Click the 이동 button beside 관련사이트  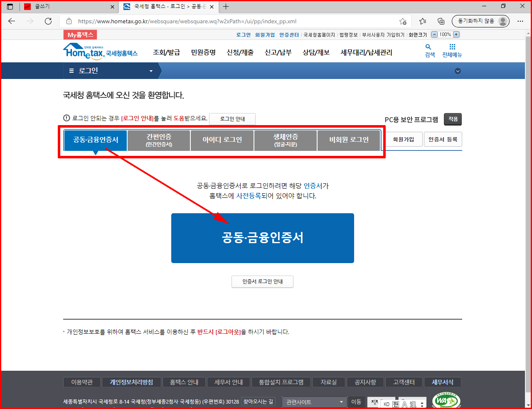pos(356,402)
